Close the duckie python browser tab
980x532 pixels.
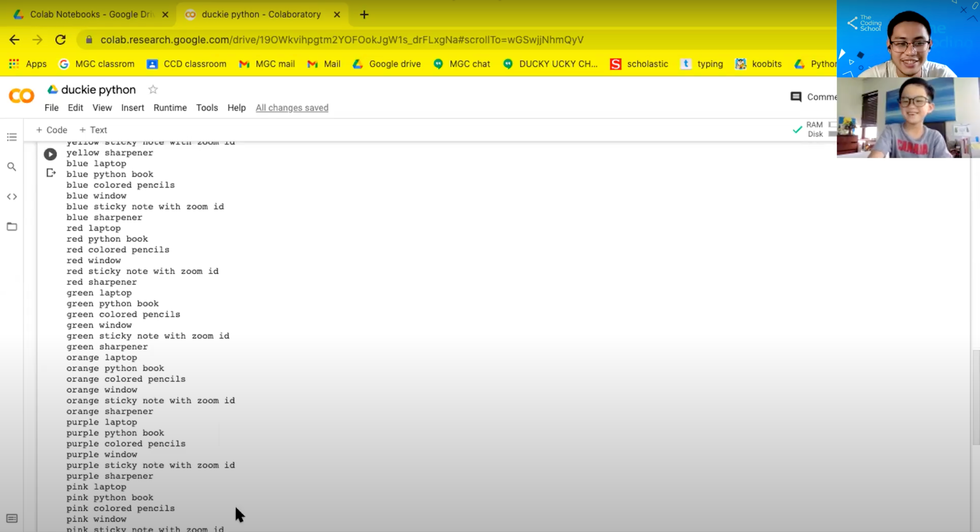point(337,14)
